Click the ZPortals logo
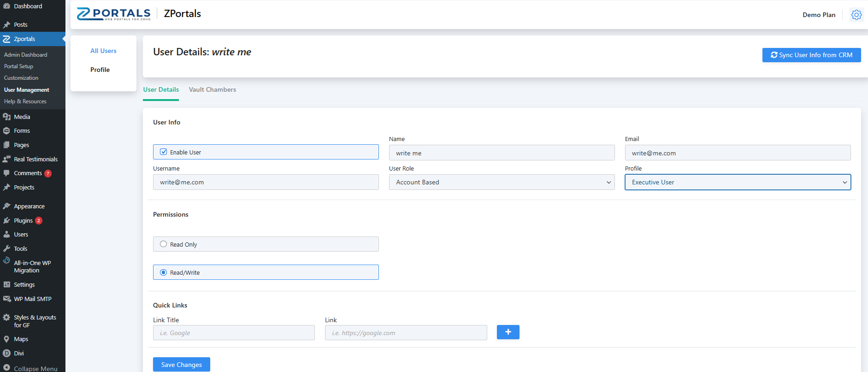The width and height of the screenshot is (868, 372). coord(113,14)
